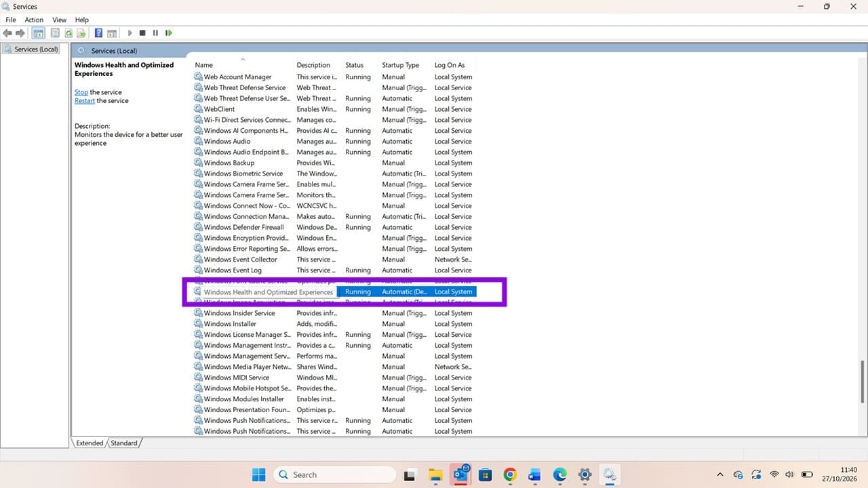This screenshot has width=868, height=488.
Task: Open Help using the blue question-mark icon
Action: pyautogui.click(x=99, y=33)
